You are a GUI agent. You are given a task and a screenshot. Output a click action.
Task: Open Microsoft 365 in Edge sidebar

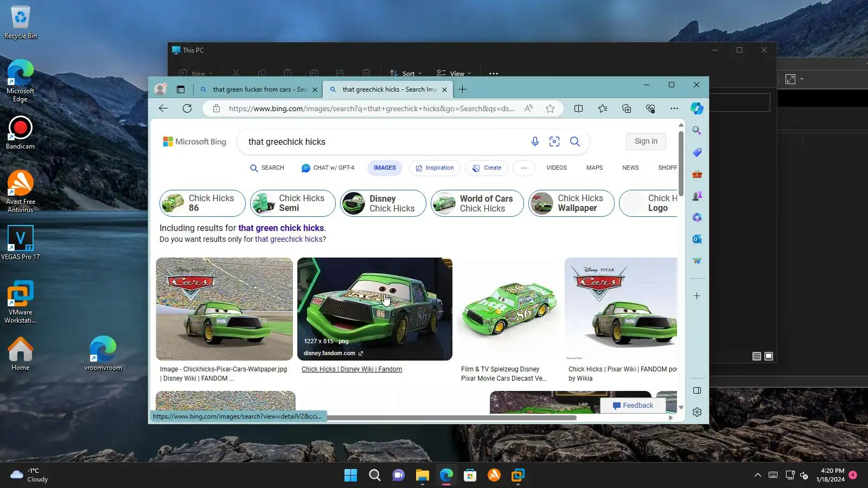697,217
